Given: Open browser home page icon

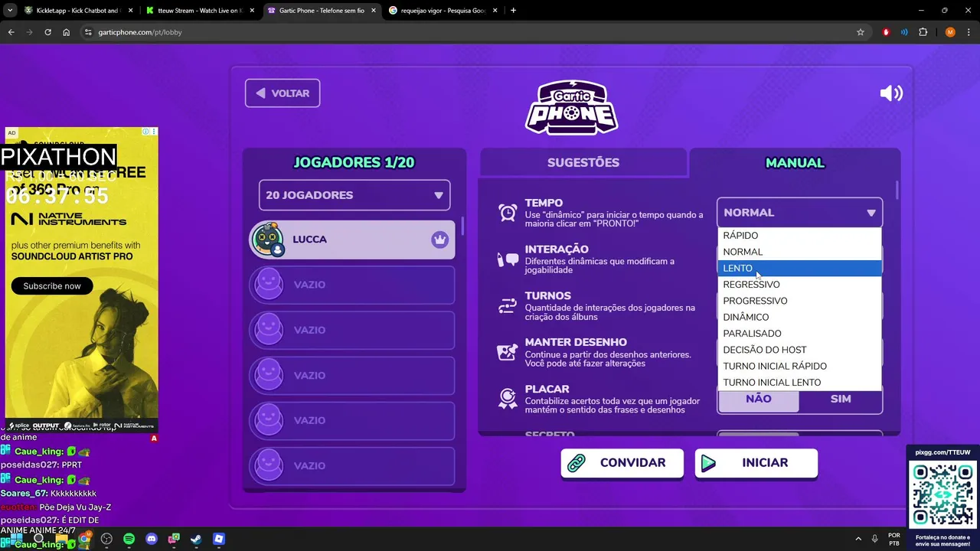Looking at the screenshot, I should pyautogui.click(x=67, y=32).
